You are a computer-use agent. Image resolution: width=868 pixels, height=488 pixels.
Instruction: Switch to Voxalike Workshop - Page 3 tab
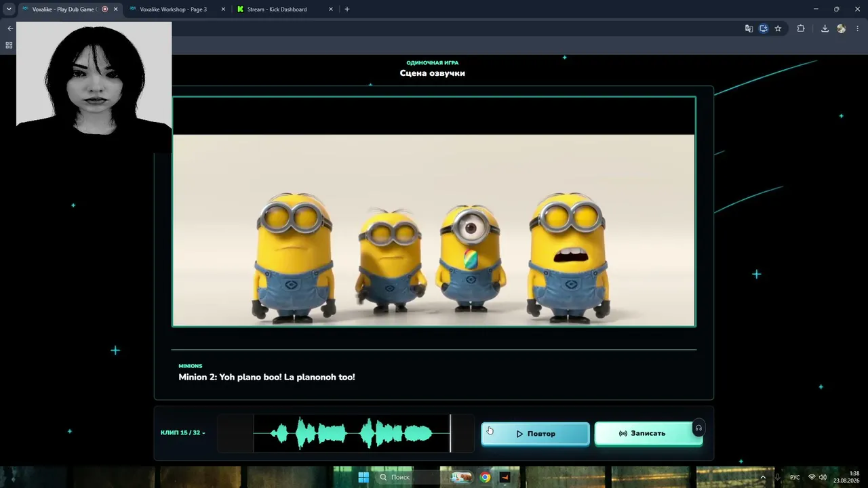click(x=174, y=9)
